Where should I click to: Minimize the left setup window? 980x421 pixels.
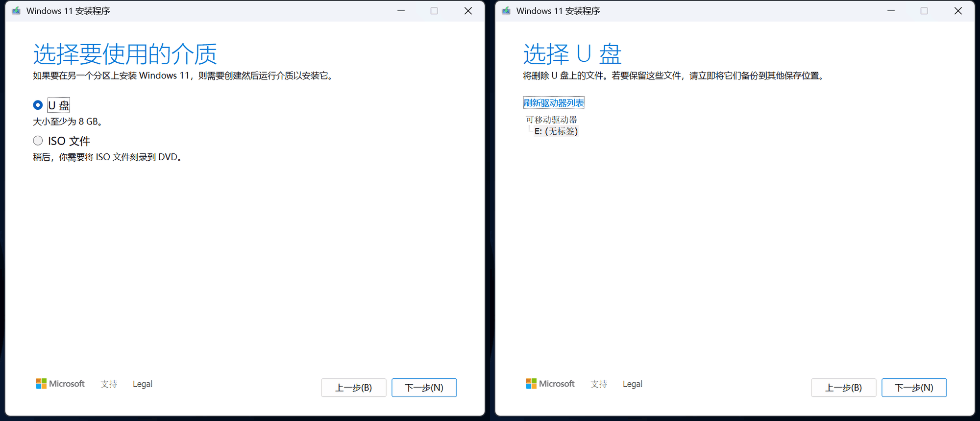pyautogui.click(x=401, y=11)
